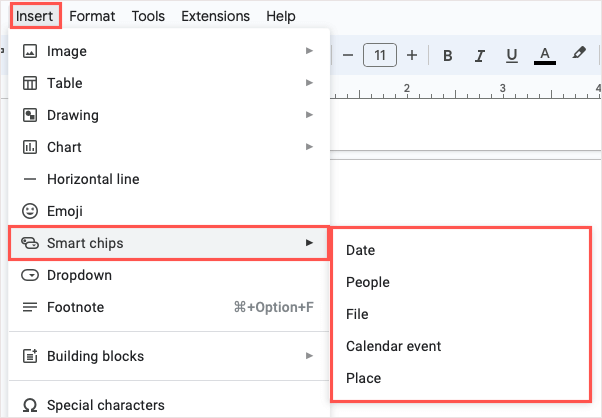Click the Emoji smiley icon
The image size is (602, 418).
click(x=30, y=211)
